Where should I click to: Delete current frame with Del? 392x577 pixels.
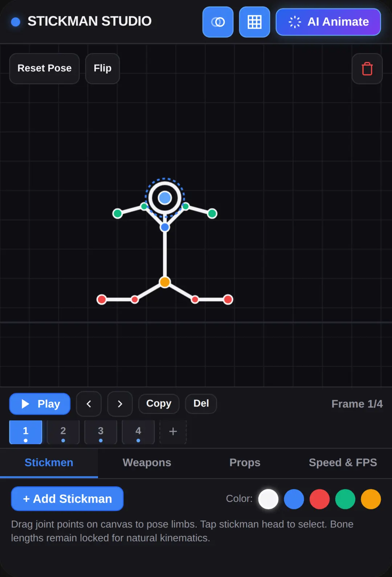tap(201, 404)
